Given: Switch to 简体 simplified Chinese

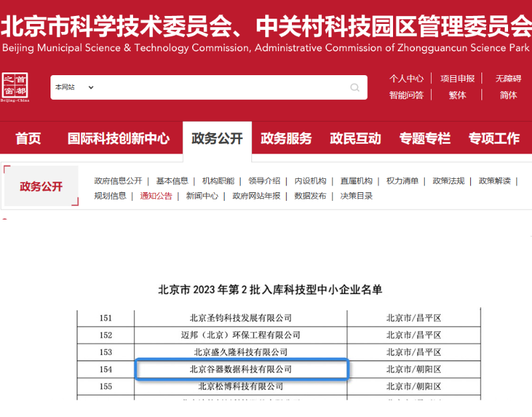Looking at the screenshot, I should 508,95.
